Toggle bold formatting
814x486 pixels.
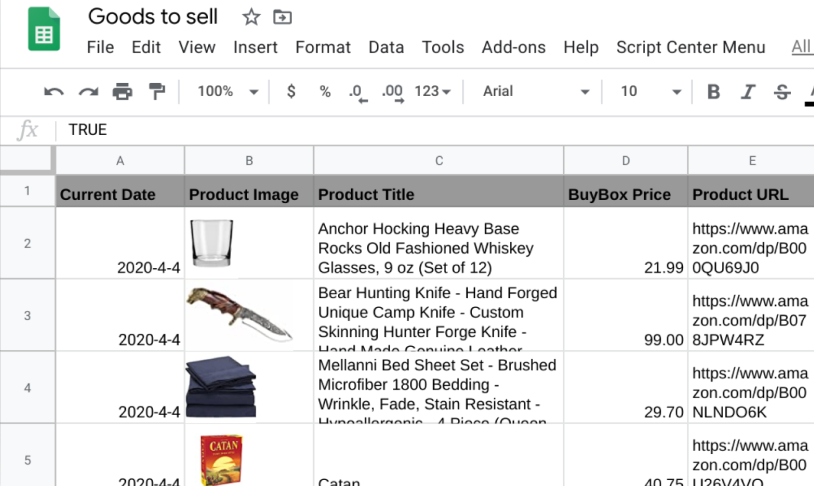tap(713, 92)
